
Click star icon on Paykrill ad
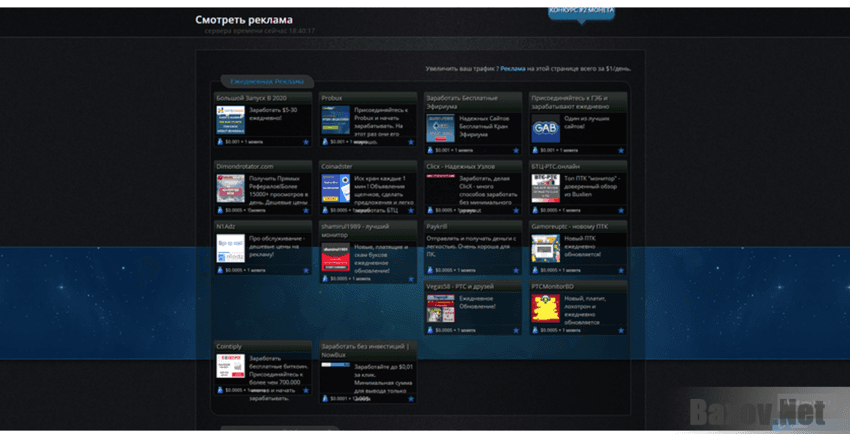516,270
